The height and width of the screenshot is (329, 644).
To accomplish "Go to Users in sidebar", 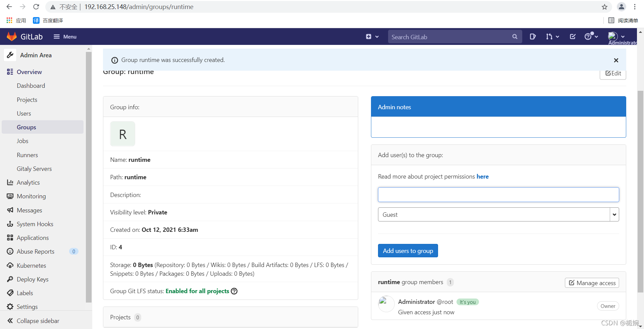I will pos(24,114).
